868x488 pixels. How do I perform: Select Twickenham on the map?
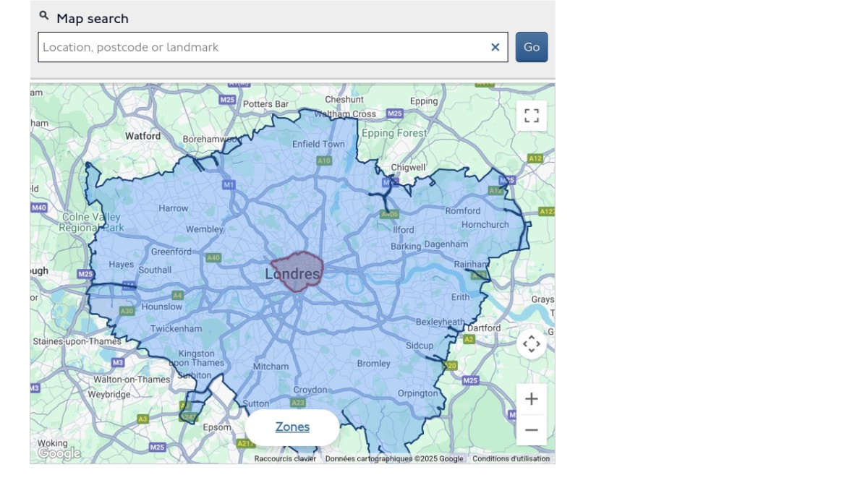pos(176,329)
